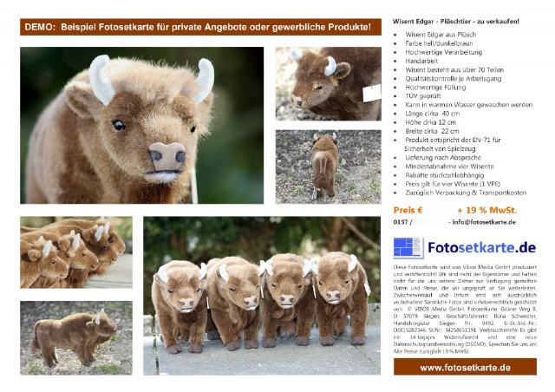The width and height of the screenshot is (555, 392).
Task: Click the bullet item Länge cirka 40 cm
Action: (x=433, y=114)
